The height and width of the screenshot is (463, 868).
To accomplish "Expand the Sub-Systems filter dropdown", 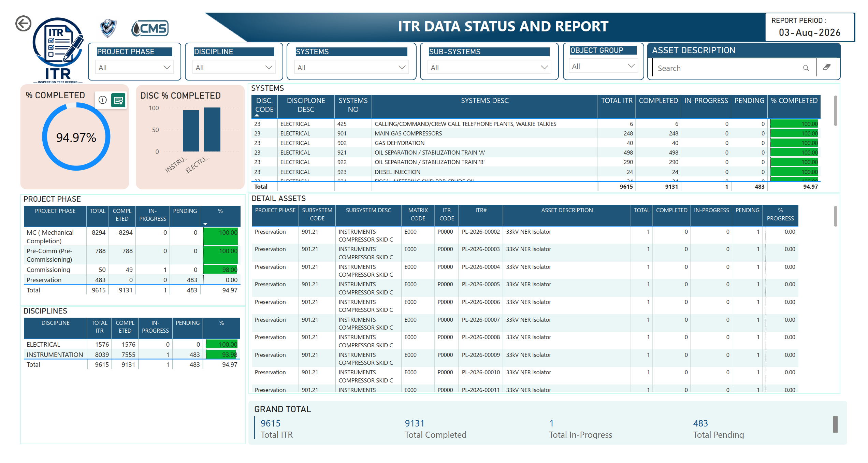I will 489,68.
